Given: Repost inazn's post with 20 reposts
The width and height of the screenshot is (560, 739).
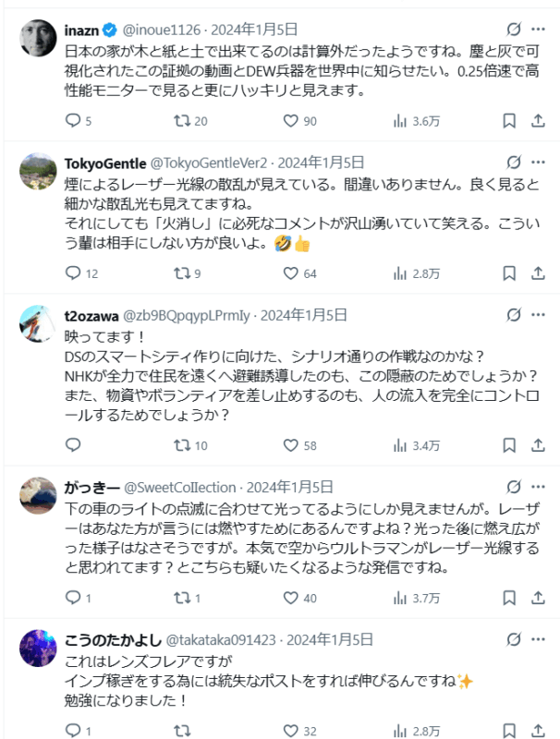Looking at the screenshot, I should (182, 120).
